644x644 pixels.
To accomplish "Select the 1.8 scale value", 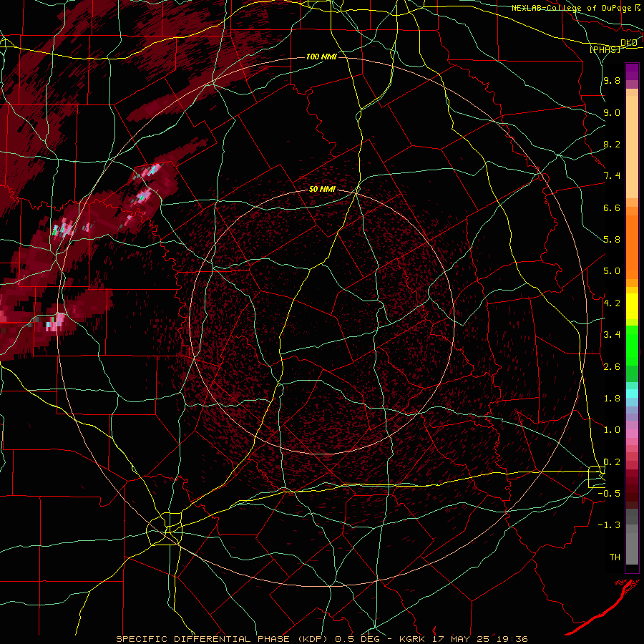I will coord(612,399).
